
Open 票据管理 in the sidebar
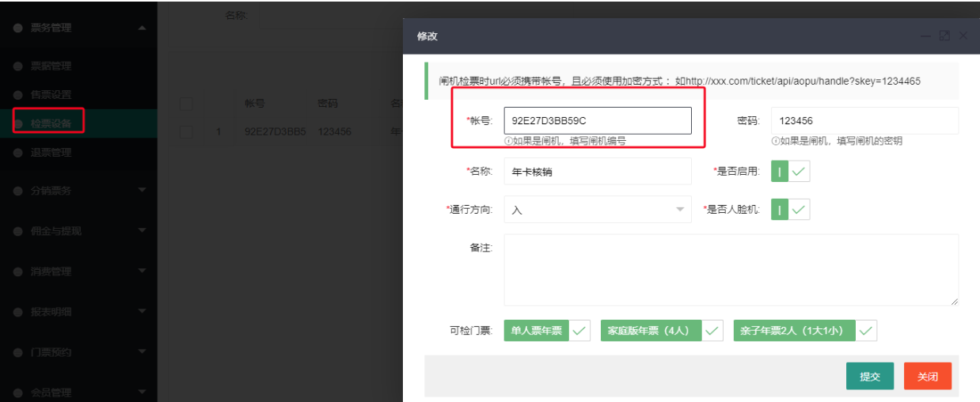(51, 66)
